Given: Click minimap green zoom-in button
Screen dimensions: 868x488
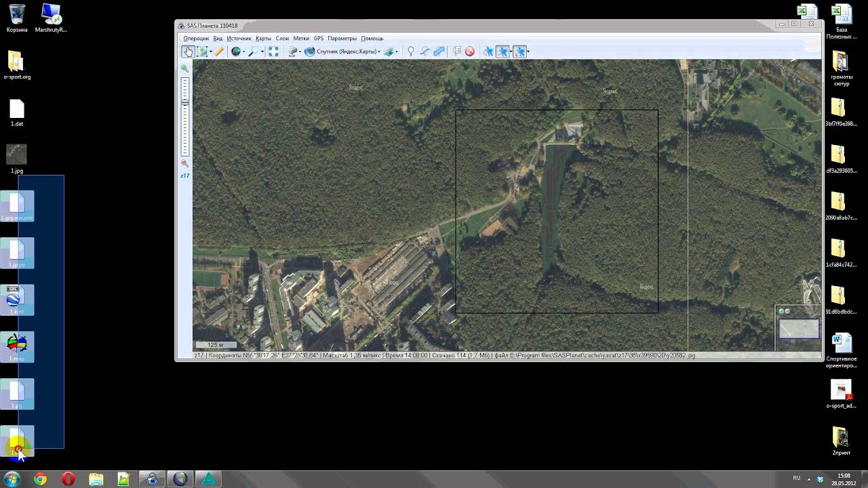Looking at the screenshot, I should click(781, 311).
